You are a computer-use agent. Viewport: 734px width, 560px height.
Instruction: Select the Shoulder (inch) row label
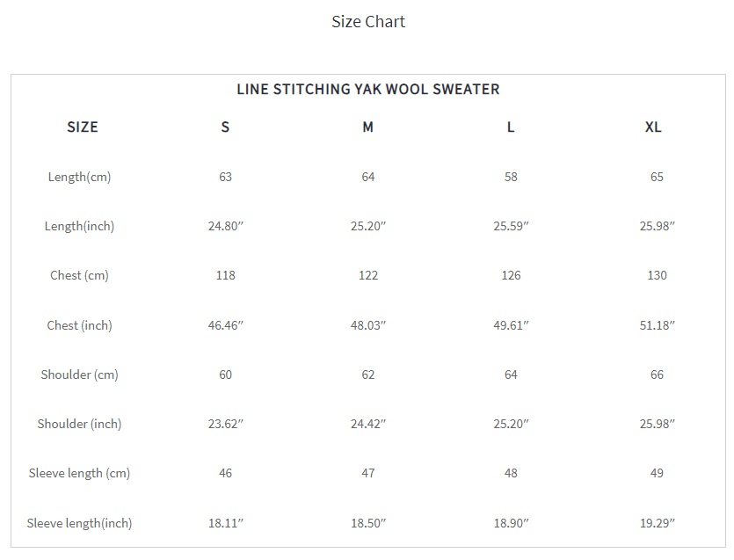pos(79,424)
